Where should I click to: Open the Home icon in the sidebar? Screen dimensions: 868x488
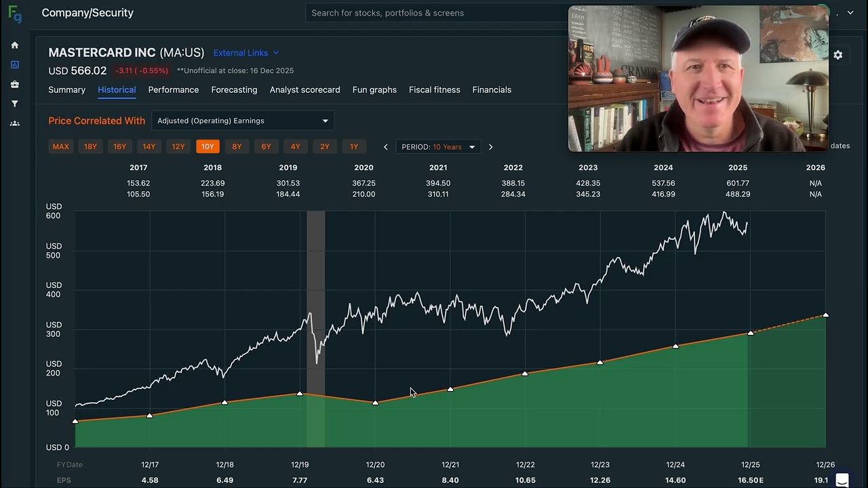point(15,45)
